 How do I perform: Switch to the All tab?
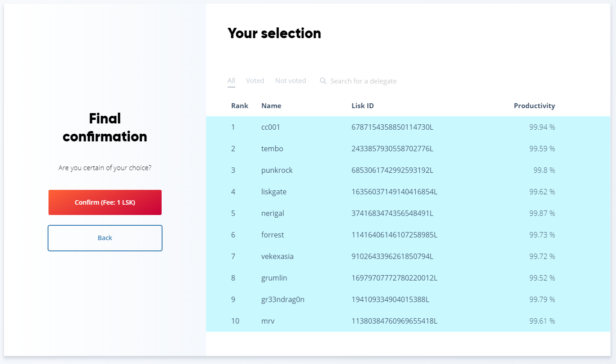click(231, 81)
